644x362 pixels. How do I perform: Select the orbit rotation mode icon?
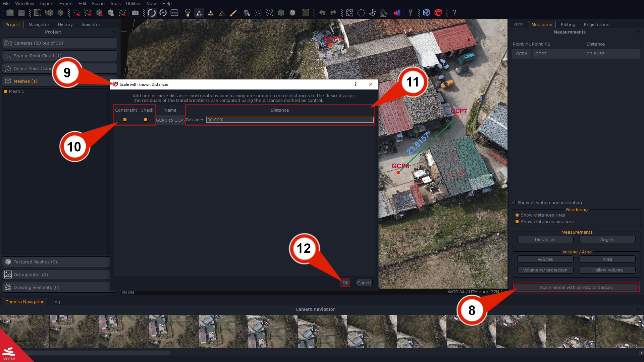152,13
